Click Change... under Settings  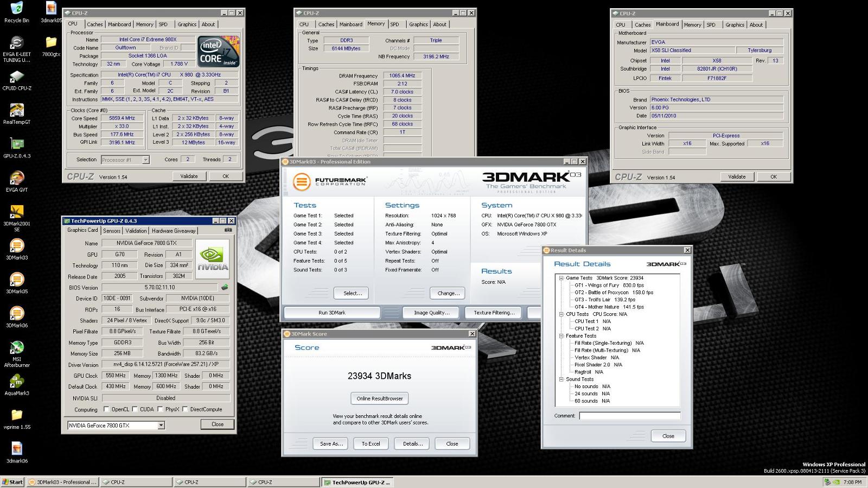coord(448,293)
